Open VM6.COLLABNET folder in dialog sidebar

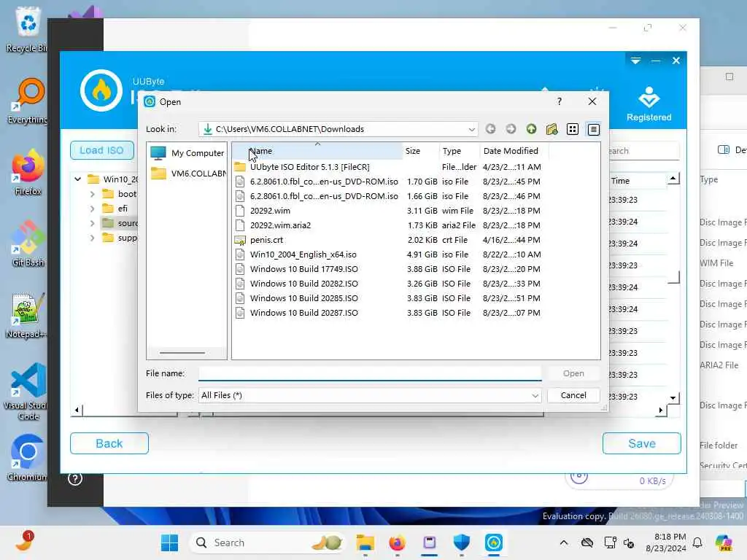(x=187, y=174)
